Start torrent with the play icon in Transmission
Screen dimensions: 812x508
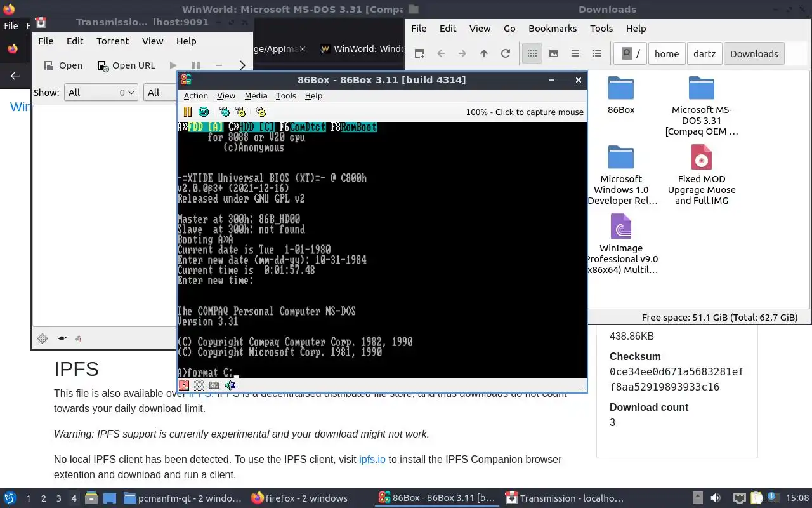[173, 65]
